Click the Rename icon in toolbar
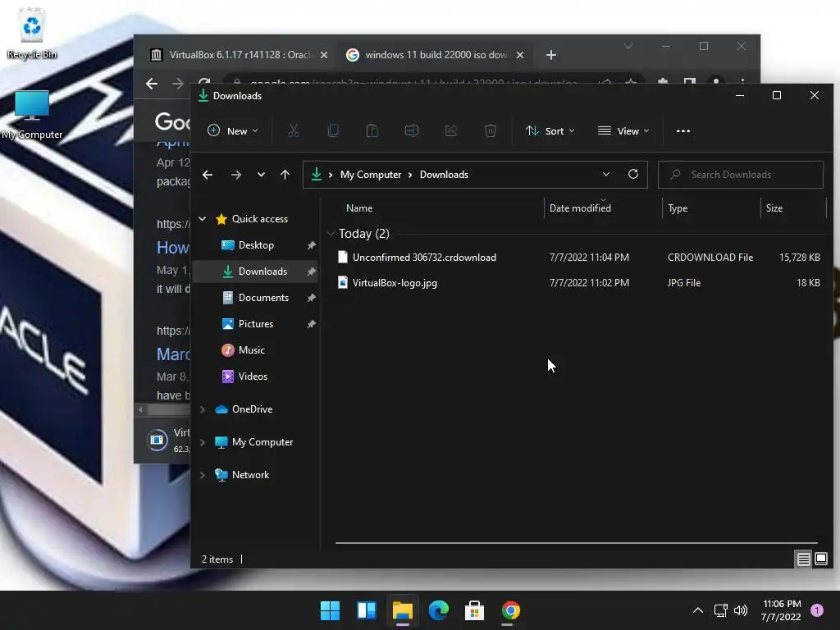The height and width of the screenshot is (630, 840). pyautogui.click(x=412, y=130)
